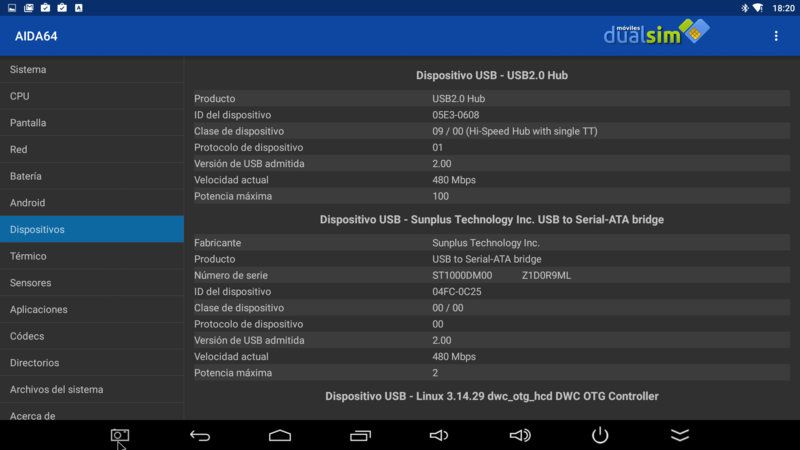Raise volume with the volume up icon
Screen dimensions: 800x450
tap(520, 435)
